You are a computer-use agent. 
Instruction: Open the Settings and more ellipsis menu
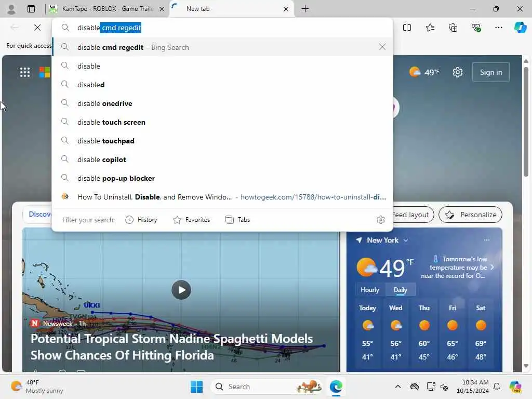[x=498, y=28]
